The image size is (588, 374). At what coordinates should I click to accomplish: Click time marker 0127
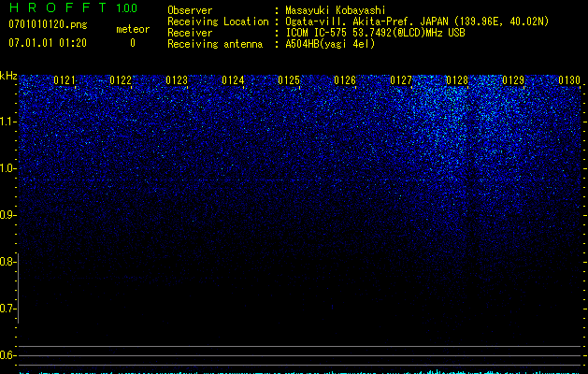pos(401,79)
